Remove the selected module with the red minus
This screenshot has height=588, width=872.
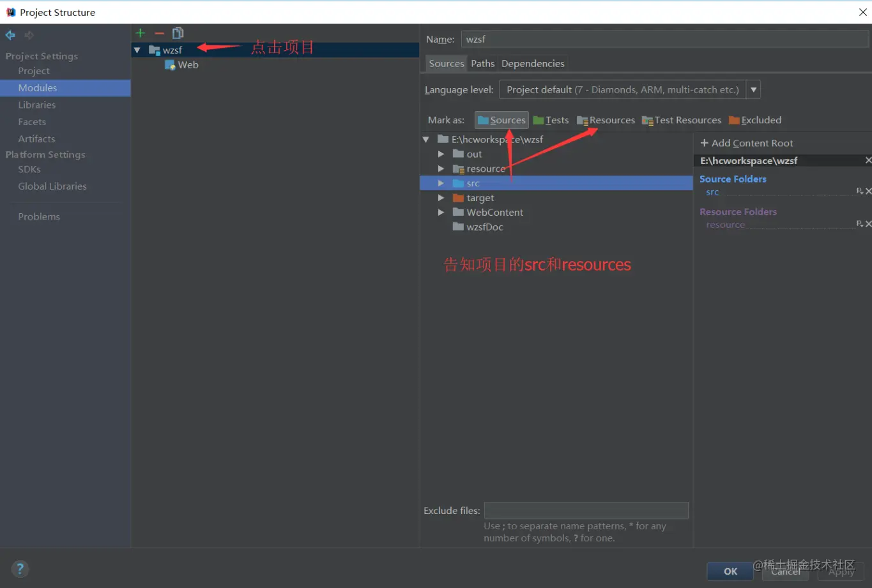point(160,33)
